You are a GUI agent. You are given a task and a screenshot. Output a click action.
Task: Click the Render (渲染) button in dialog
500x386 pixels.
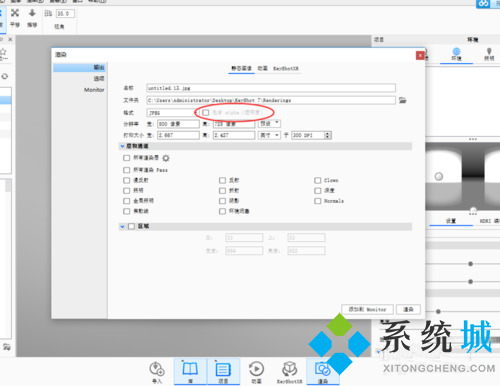[x=408, y=310]
